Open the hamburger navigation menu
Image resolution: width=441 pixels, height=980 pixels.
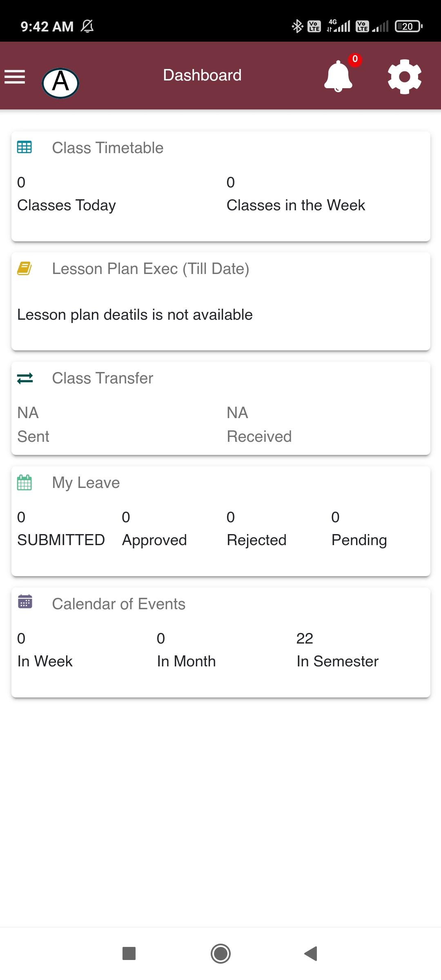(x=15, y=76)
